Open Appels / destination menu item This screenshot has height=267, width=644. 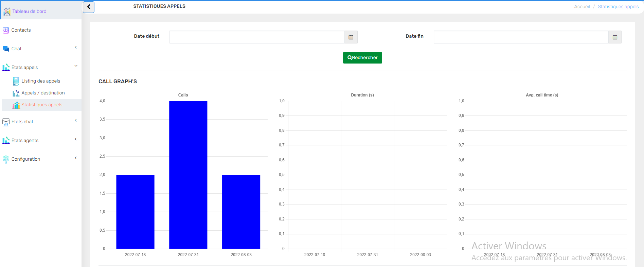(x=43, y=93)
